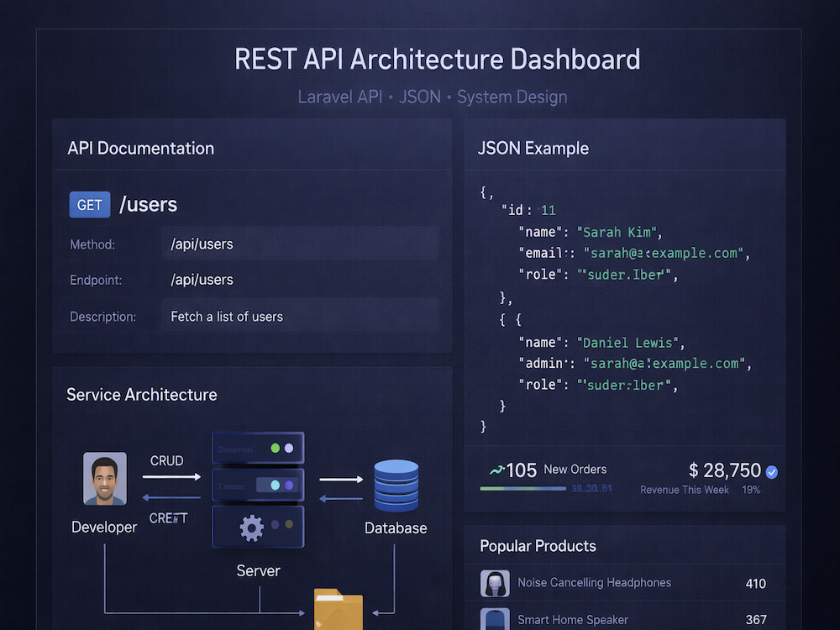840x630 pixels.
Task: Click the green trending-up arrow icon
Action: pos(497,470)
